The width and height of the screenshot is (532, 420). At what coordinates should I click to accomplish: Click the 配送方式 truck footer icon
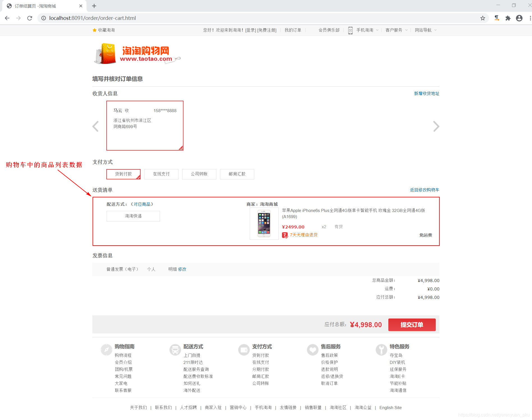click(x=175, y=350)
